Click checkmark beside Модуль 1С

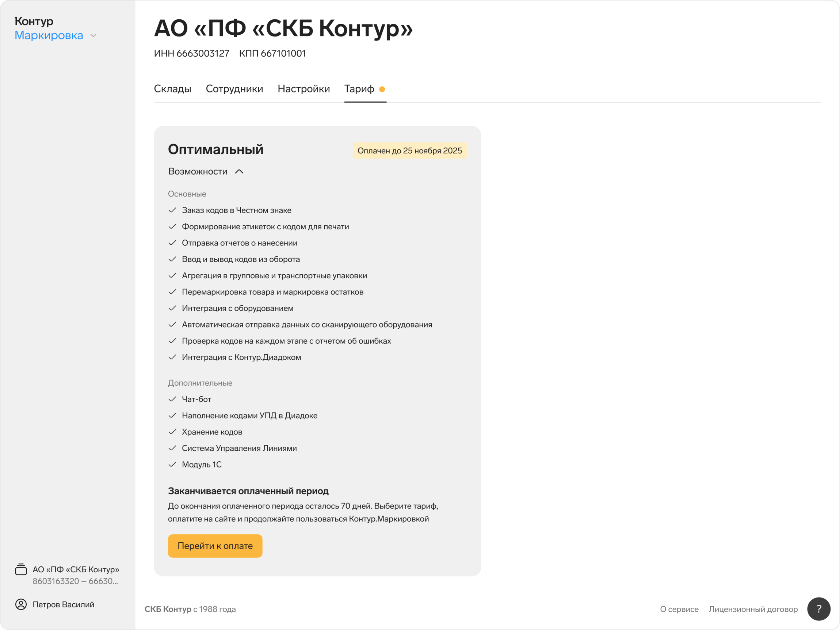172,465
